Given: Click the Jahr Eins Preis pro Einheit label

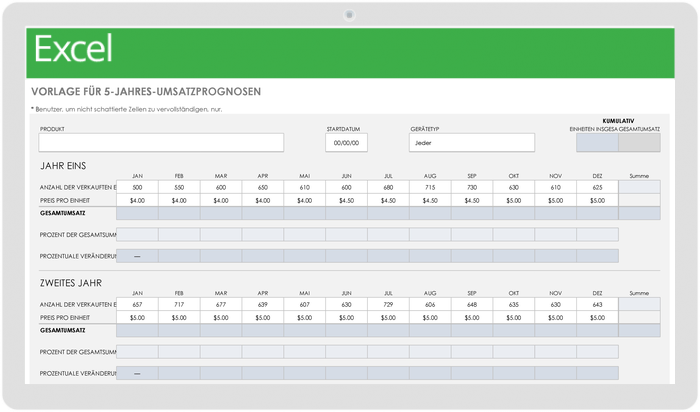Looking at the screenshot, I should 65,200.
